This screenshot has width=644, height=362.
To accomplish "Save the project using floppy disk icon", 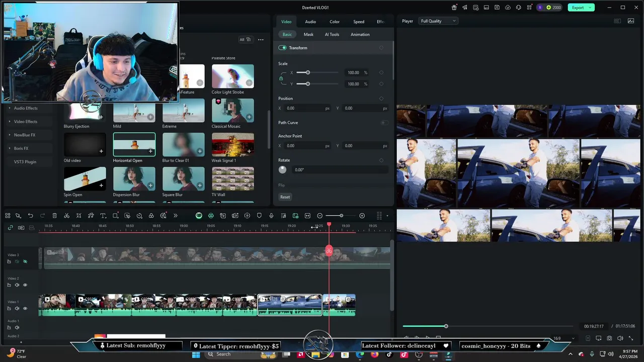I will [x=497, y=8].
